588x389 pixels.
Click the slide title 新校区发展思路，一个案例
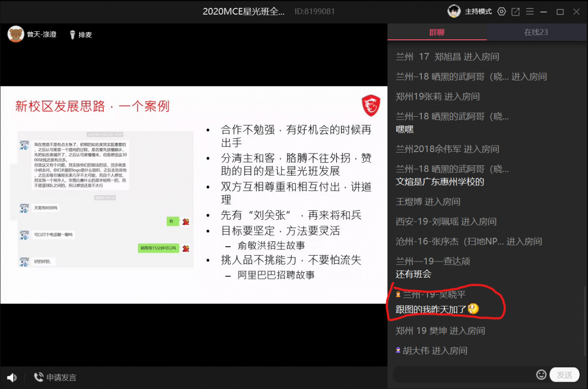click(93, 106)
